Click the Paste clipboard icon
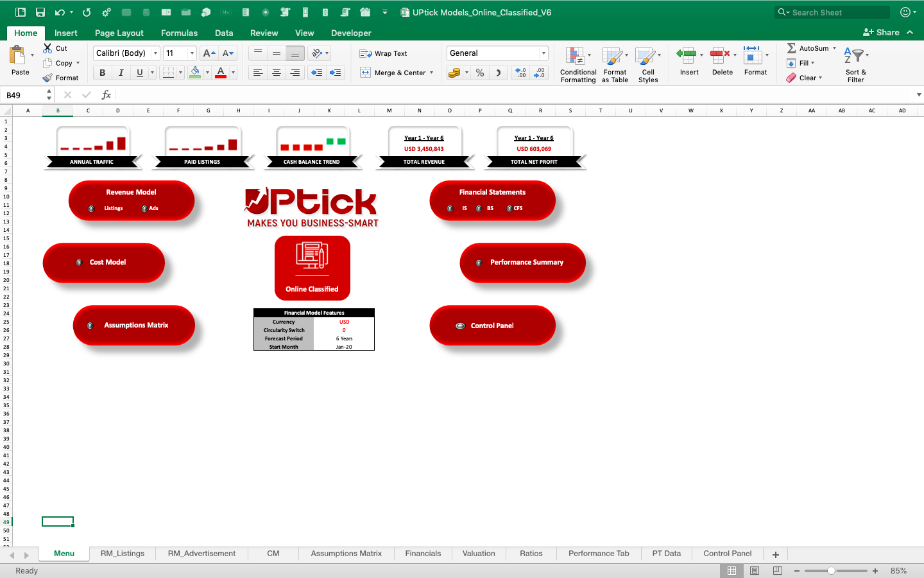The height and width of the screenshot is (578, 924). (x=18, y=55)
